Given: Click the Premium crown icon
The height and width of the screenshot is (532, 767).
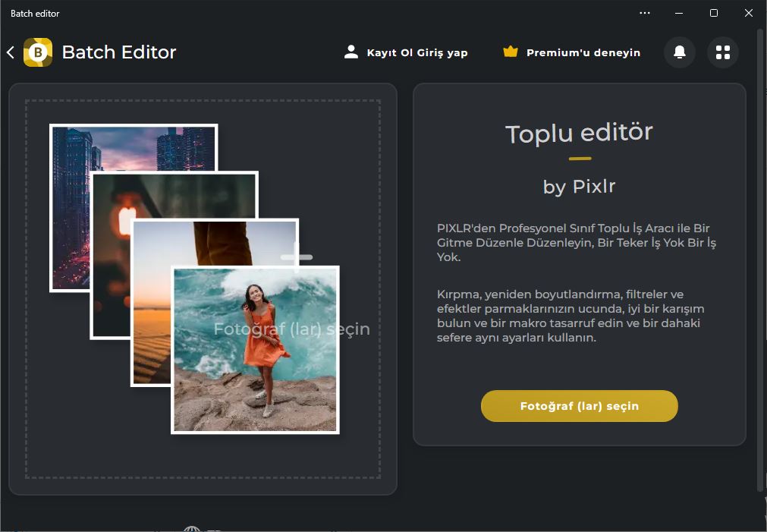Looking at the screenshot, I should (x=510, y=52).
